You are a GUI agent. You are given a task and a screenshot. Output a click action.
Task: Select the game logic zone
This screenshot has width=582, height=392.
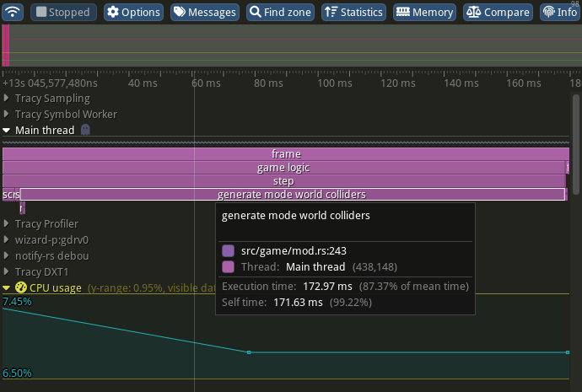(x=284, y=168)
